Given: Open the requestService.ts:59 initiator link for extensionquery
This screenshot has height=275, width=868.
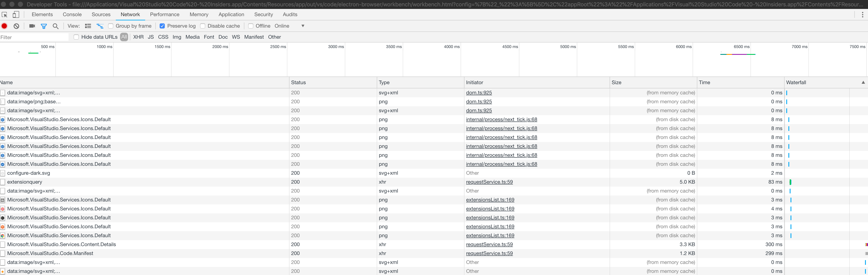Looking at the screenshot, I should (x=489, y=182).
